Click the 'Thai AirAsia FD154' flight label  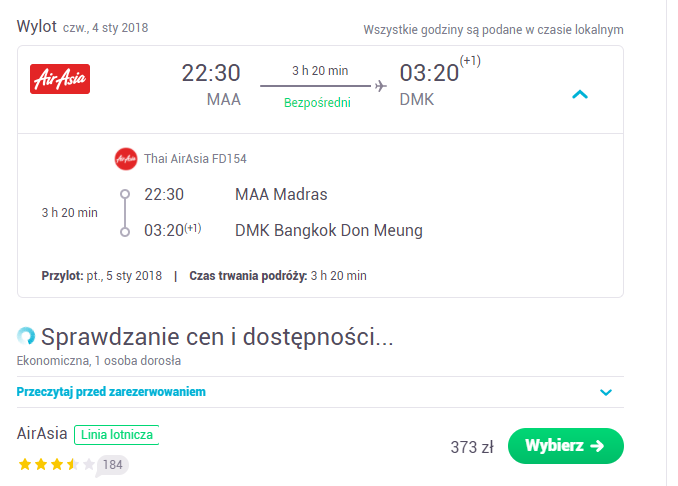click(x=195, y=159)
